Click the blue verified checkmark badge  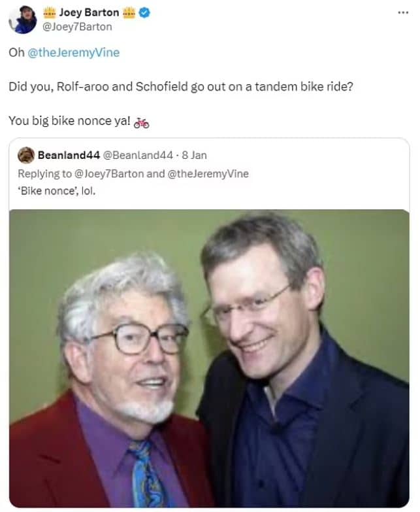click(144, 12)
